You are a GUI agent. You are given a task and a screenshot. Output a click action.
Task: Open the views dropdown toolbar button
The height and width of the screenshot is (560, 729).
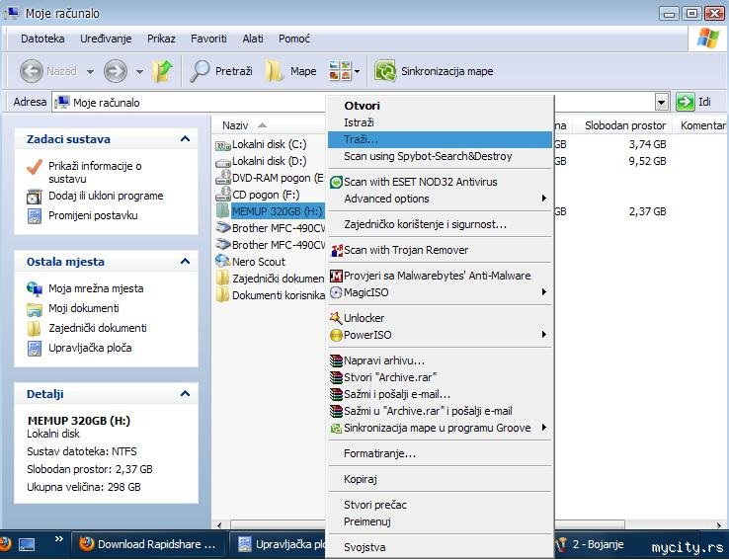(x=344, y=71)
